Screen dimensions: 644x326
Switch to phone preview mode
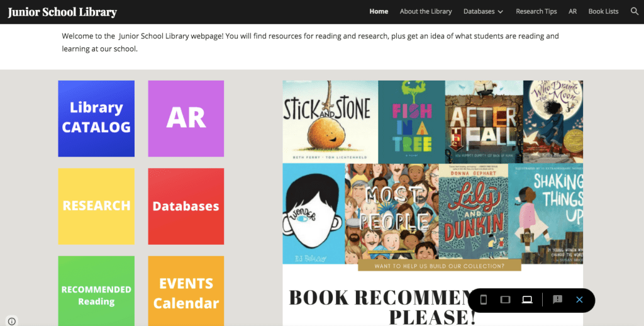click(x=484, y=300)
